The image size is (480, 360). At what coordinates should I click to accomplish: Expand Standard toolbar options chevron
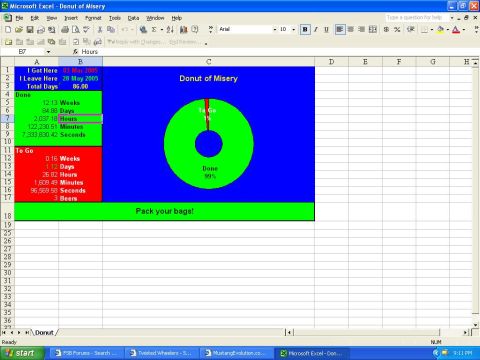point(211,30)
